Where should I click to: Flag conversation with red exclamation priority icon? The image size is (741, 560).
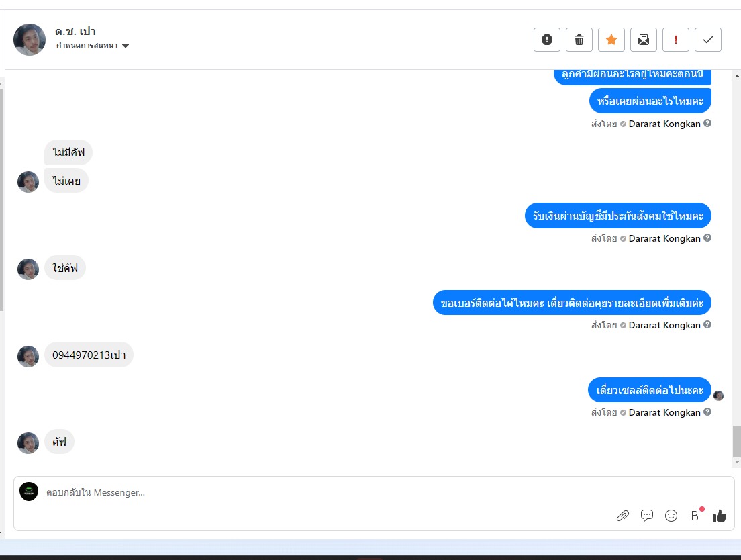pyautogui.click(x=675, y=40)
